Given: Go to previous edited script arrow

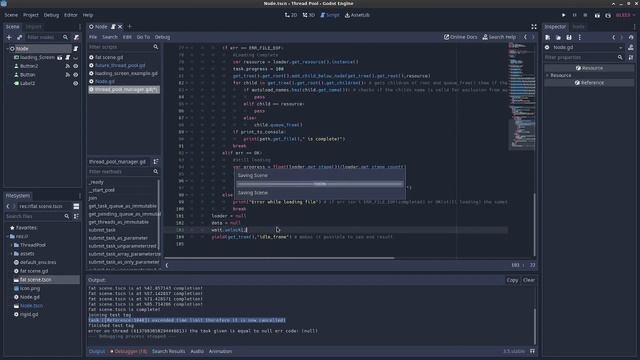Looking at the screenshot, I should pyautogui.click(x=525, y=37).
